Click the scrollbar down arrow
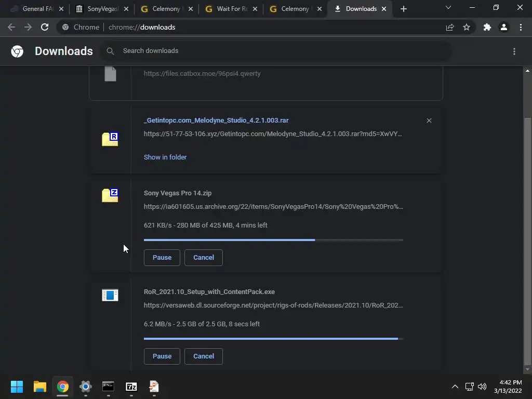 coord(527,369)
